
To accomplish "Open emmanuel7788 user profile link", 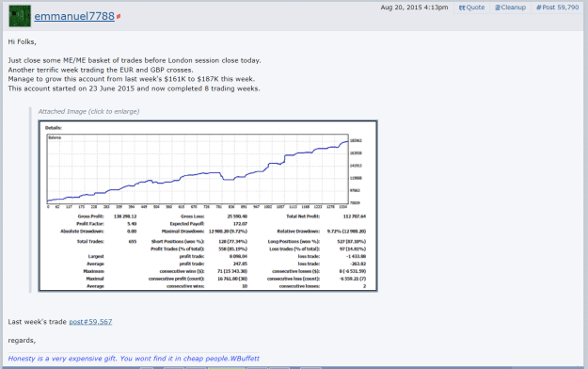I will 74,16.
